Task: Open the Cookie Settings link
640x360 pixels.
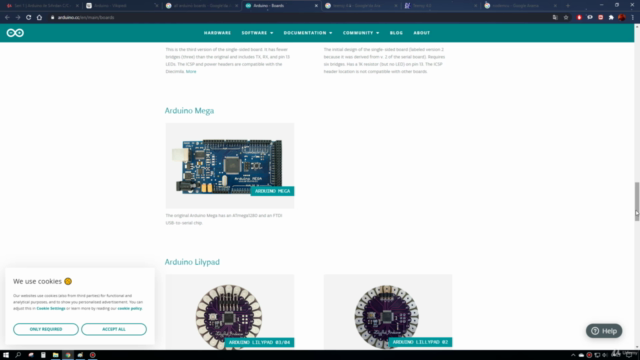Action: [x=51, y=309]
